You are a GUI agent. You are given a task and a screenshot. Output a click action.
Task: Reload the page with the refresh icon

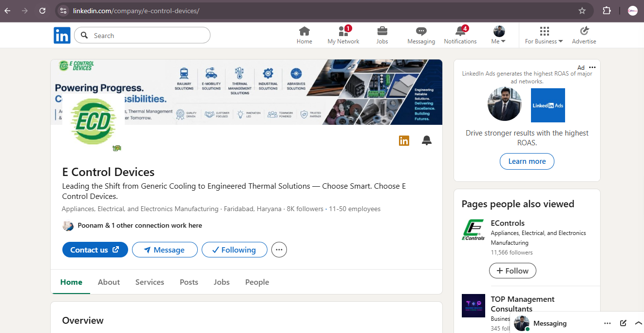[x=42, y=11]
